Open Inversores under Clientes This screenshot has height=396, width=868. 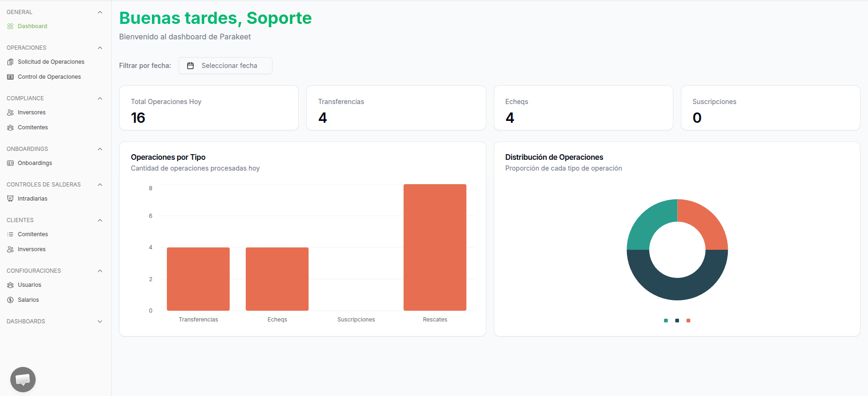tap(31, 249)
